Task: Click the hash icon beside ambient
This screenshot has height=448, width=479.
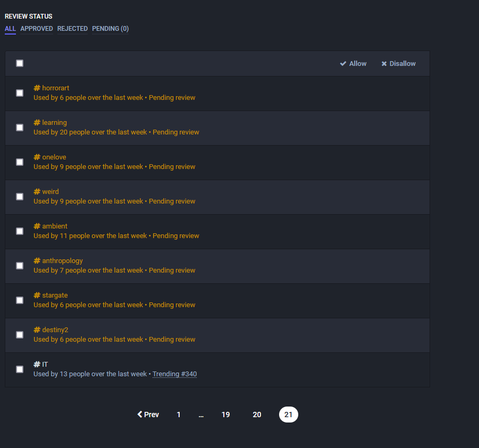Action: tap(37, 226)
